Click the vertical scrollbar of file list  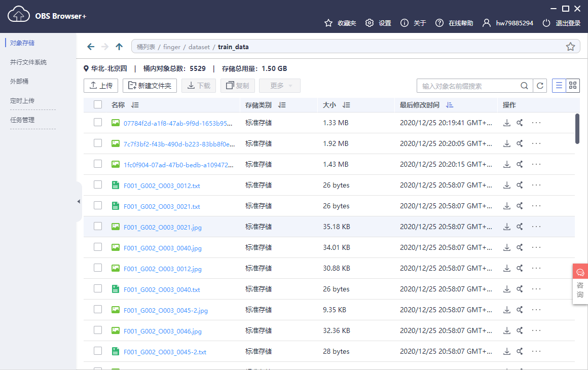pyautogui.click(x=577, y=129)
